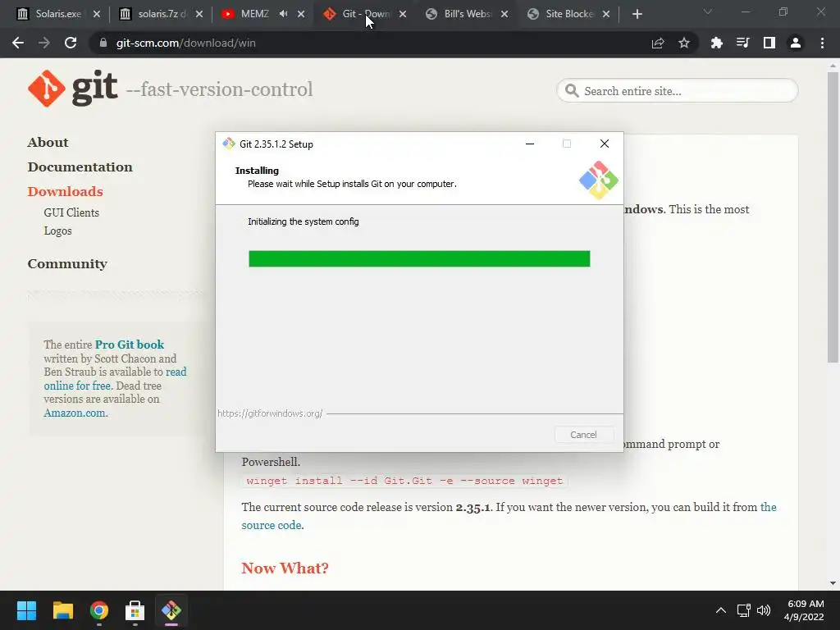
Task: Open the Documentation page link
Action: (80, 167)
